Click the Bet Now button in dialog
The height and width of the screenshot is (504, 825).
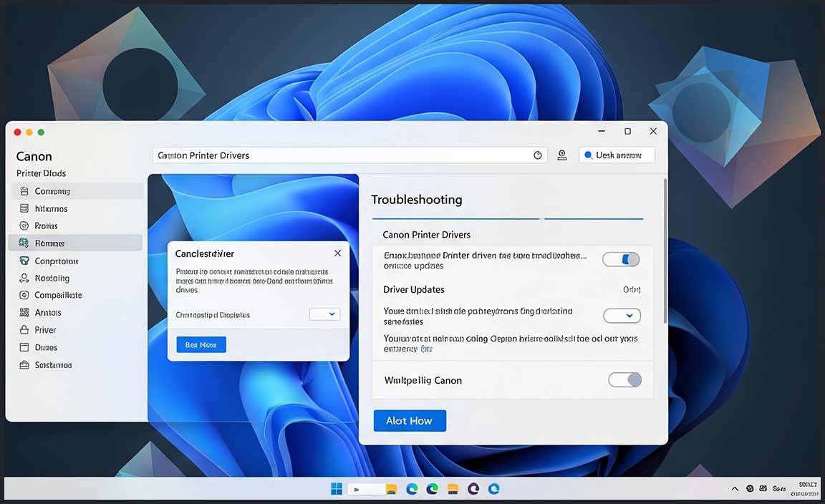pos(201,344)
